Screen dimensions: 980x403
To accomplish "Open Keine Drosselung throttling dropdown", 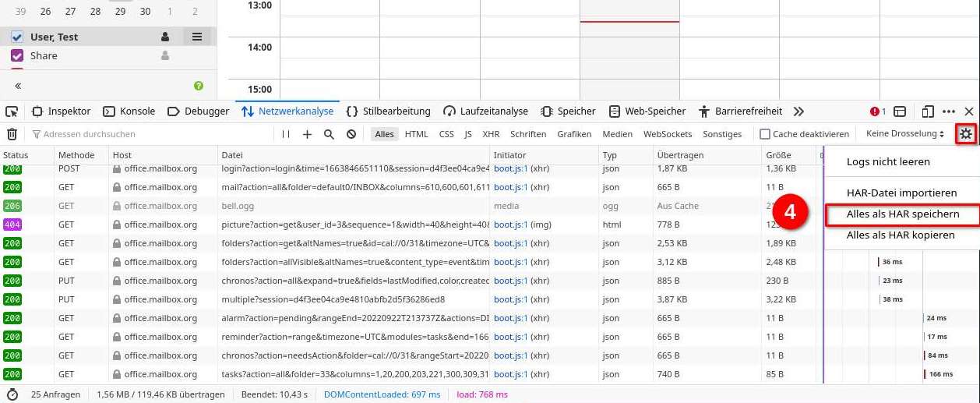I will [904, 134].
